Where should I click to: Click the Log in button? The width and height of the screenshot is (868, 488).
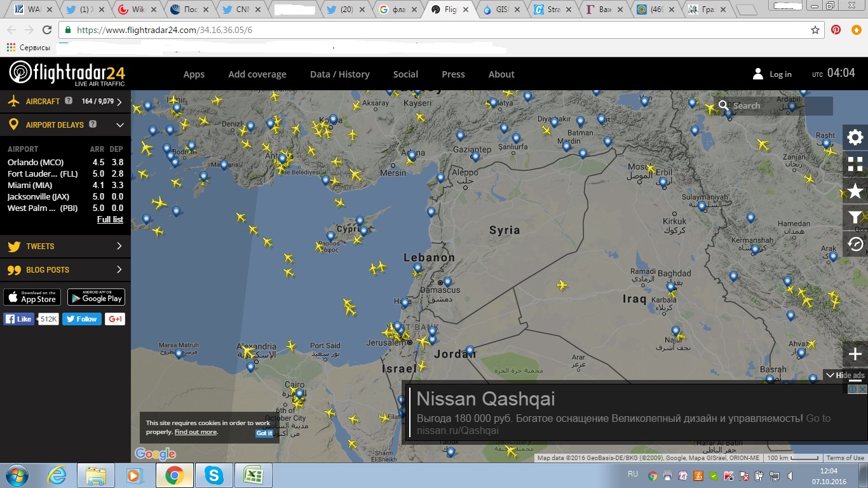tap(773, 74)
